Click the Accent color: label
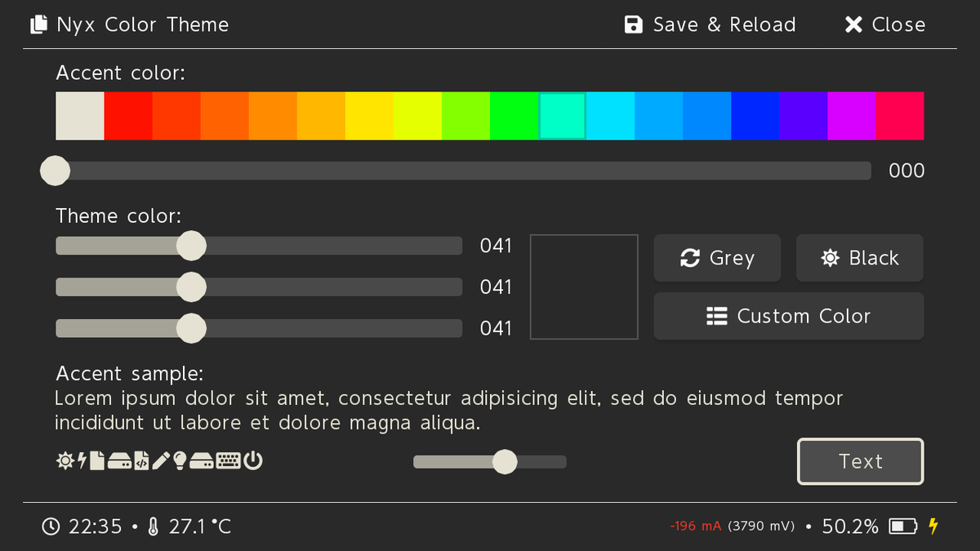Screen dimensions: 980x551 (121, 73)
